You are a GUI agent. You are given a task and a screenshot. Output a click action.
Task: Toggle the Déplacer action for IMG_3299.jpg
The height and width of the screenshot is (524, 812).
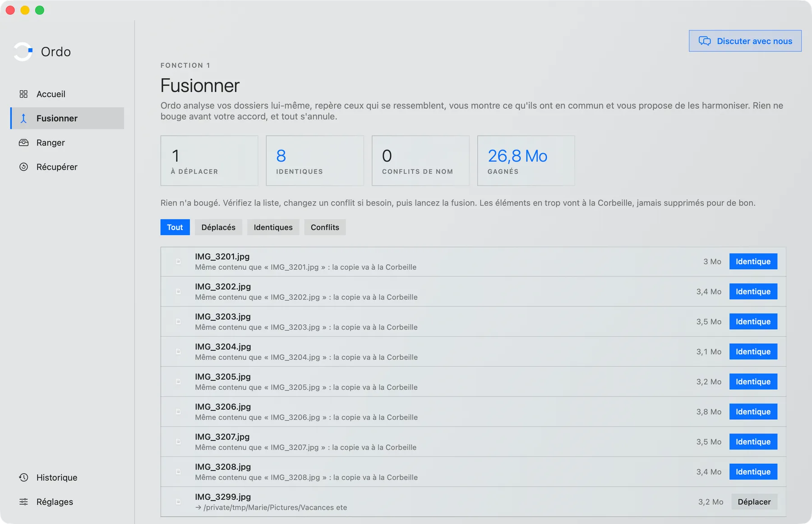pyautogui.click(x=754, y=502)
